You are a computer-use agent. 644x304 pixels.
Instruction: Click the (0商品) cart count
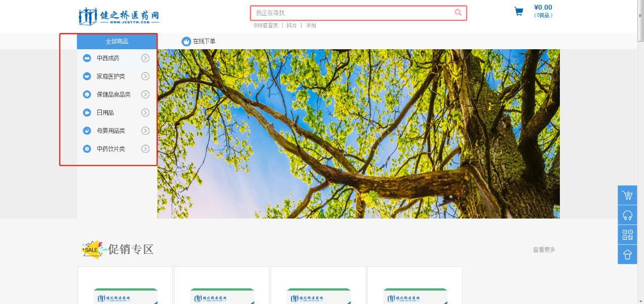543,15
